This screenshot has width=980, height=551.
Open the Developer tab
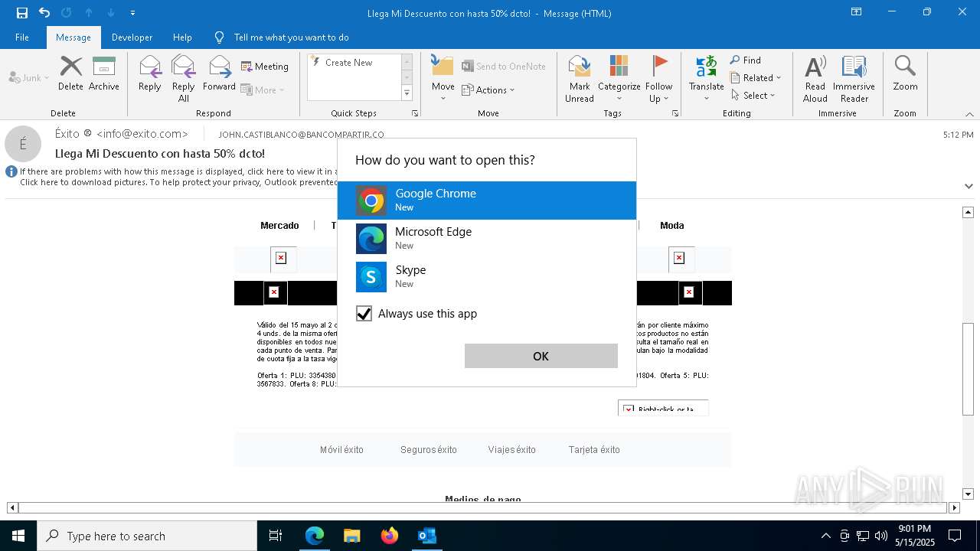tap(132, 37)
